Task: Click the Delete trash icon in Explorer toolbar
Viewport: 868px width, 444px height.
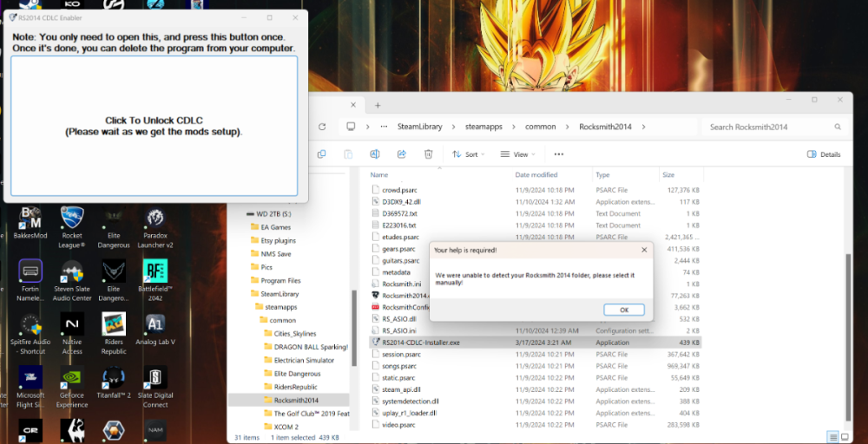Action: click(429, 154)
